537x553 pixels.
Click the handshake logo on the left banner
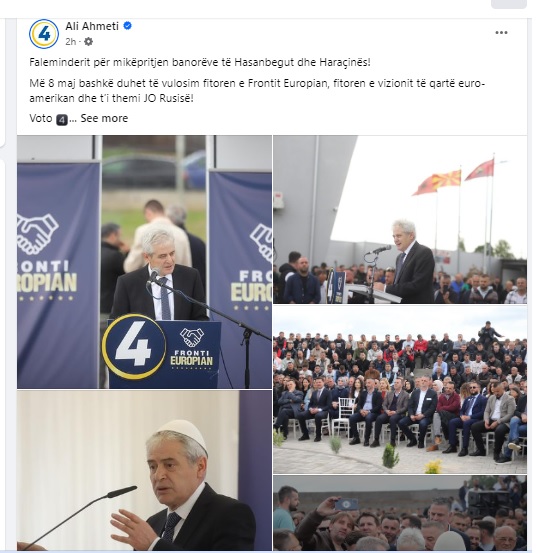[37, 233]
